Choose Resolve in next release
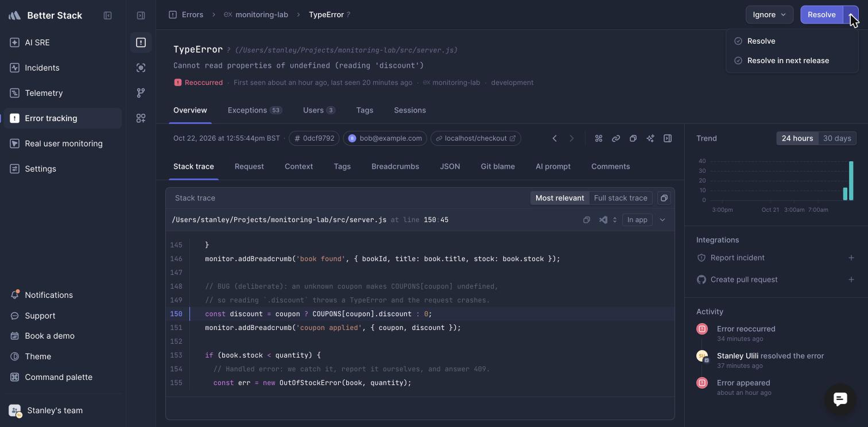The image size is (868, 427). pyautogui.click(x=792, y=61)
